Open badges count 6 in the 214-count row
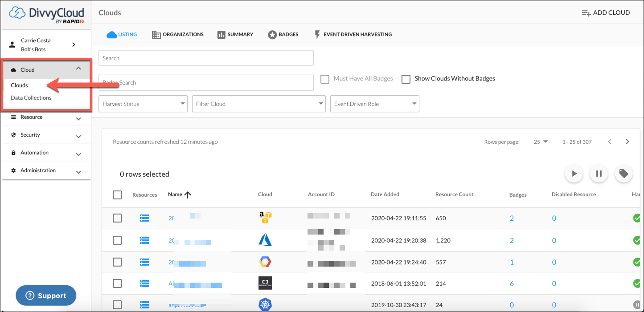The width and height of the screenshot is (644, 312). pos(512,284)
